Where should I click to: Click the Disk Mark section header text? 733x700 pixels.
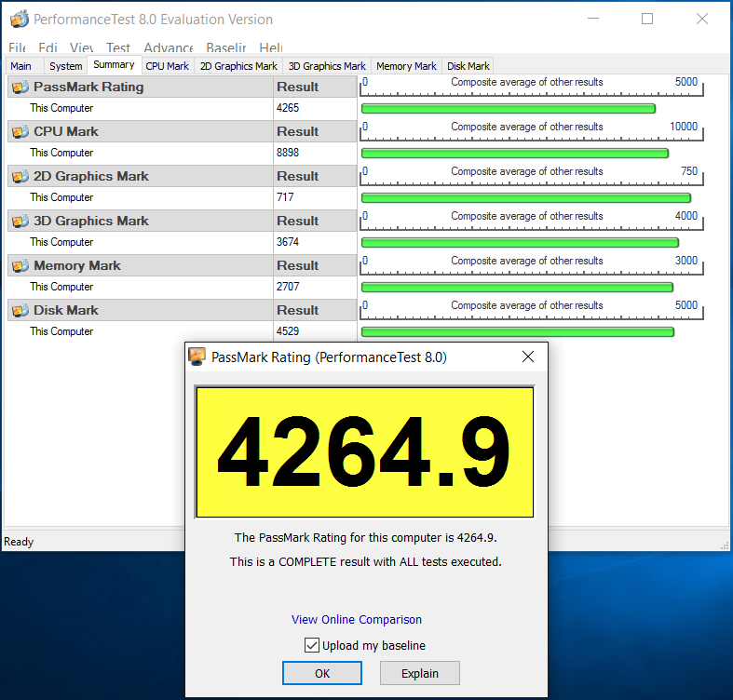(66, 310)
